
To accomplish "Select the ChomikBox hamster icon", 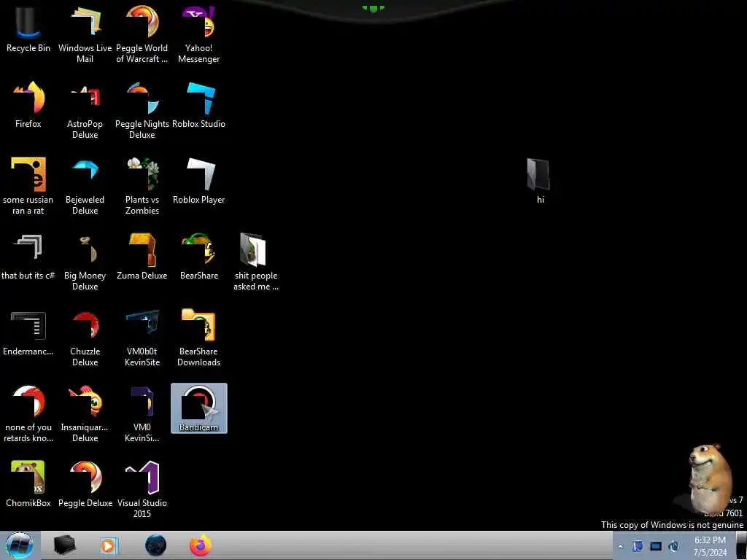I will (x=28, y=484).
